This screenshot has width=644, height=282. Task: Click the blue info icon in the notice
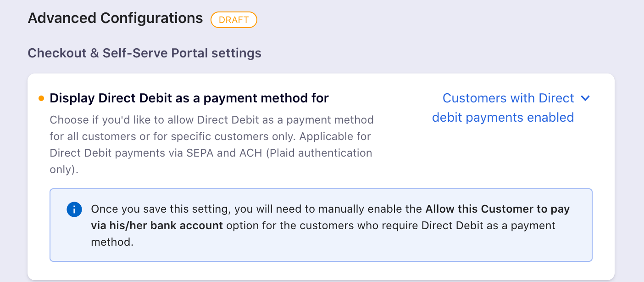pos(74,210)
